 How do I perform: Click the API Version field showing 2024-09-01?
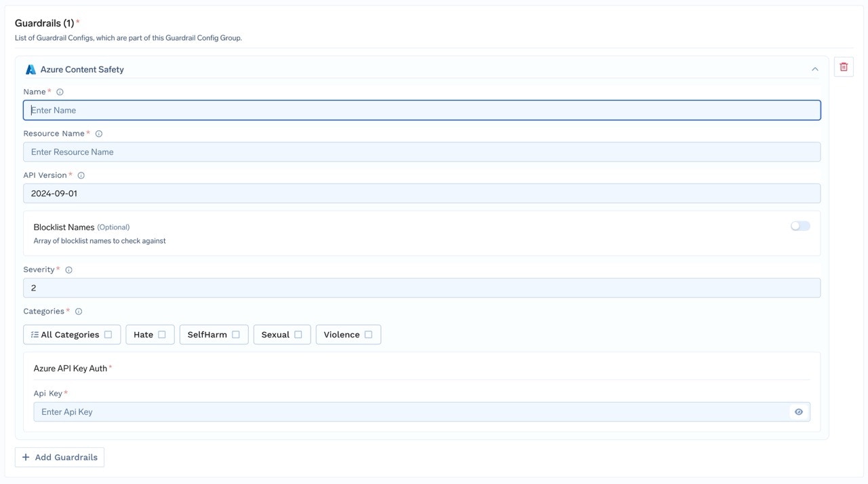(422, 193)
